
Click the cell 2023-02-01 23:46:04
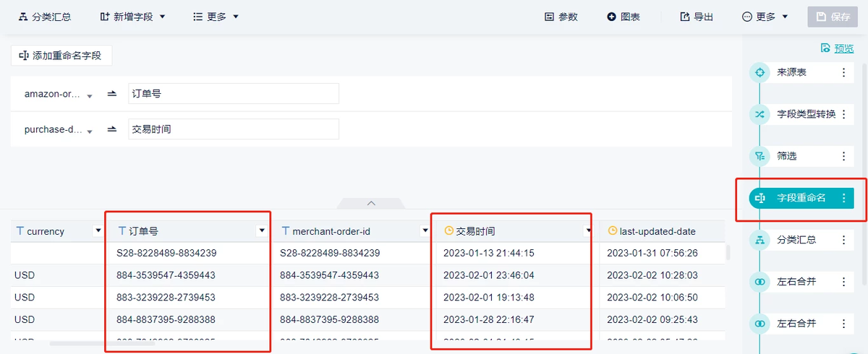click(x=488, y=275)
